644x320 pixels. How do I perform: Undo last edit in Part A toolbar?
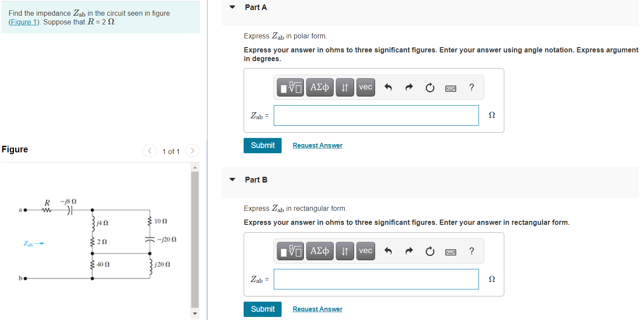[388, 88]
